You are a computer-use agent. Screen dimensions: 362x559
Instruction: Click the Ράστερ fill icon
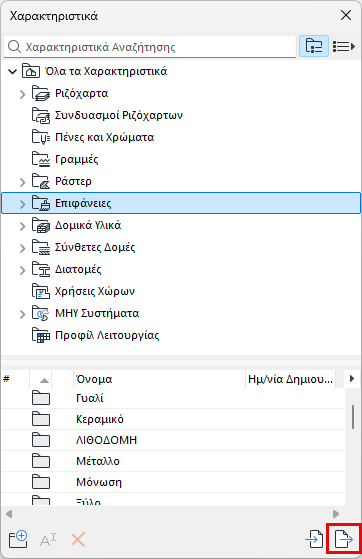point(40,181)
